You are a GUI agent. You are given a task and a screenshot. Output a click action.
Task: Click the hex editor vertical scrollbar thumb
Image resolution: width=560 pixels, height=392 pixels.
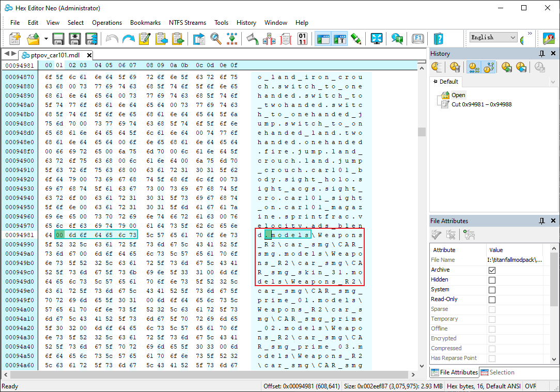(422, 132)
